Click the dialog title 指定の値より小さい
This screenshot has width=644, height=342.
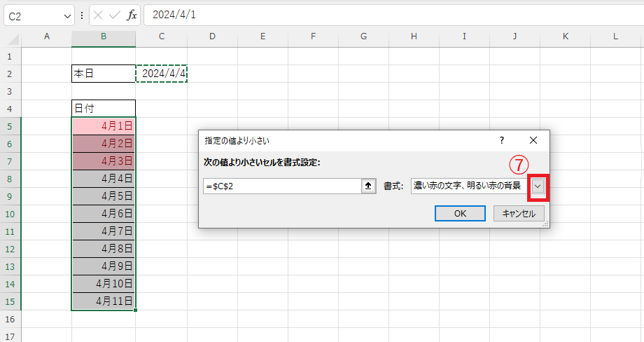tap(237, 141)
